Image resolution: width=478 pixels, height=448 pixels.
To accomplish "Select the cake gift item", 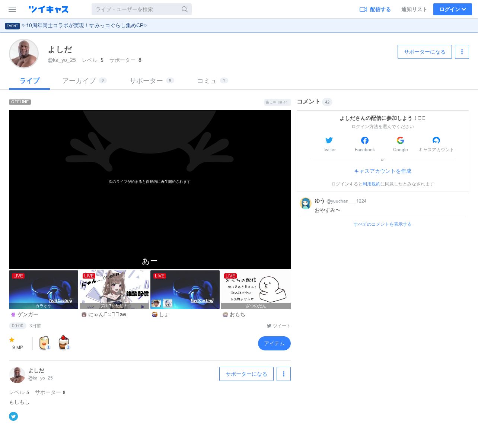I will tap(64, 343).
